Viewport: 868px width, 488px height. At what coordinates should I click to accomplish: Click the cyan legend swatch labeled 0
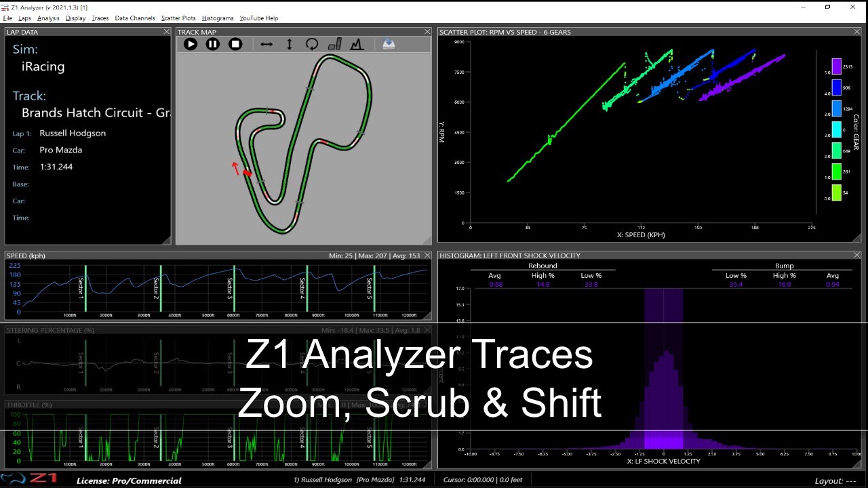click(x=837, y=129)
